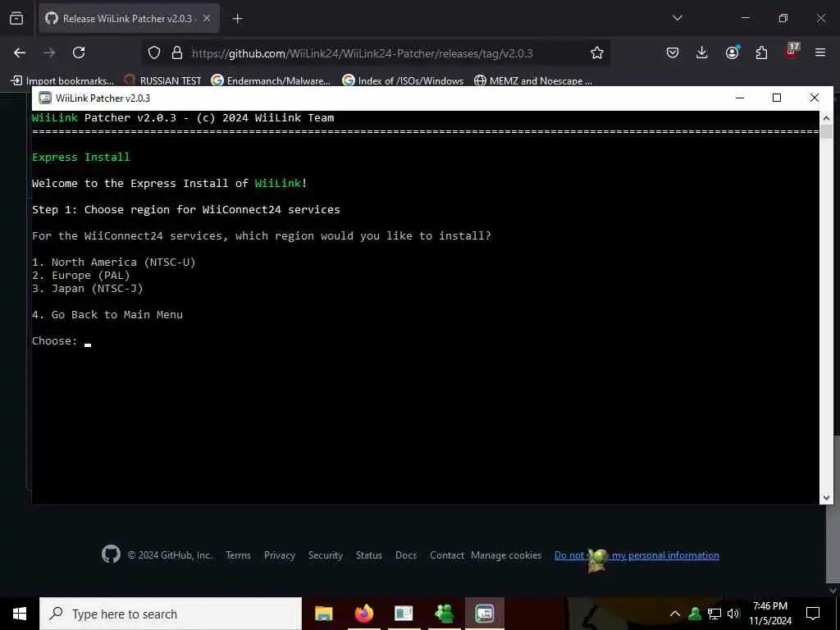Select the Release WiiLink Patcher v2.0.3 tab
The height and width of the screenshot is (630, 840).
point(129,18)
